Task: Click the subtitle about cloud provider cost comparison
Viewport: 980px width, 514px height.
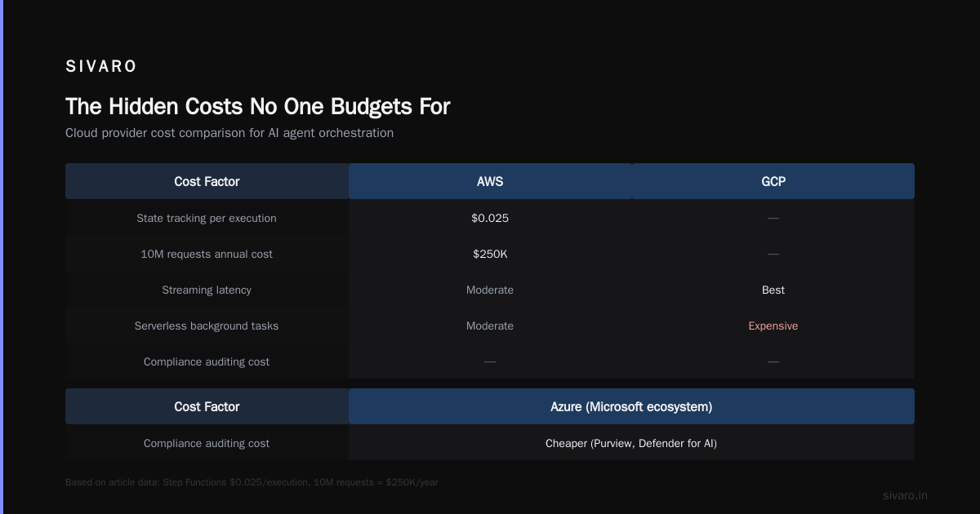Action: (229, 133)
